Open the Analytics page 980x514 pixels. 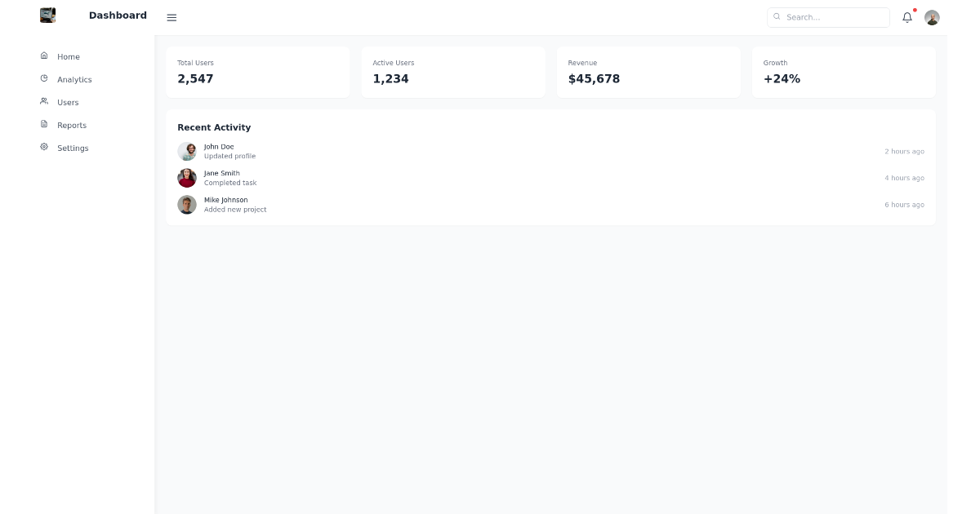click(x=74, y=79)
